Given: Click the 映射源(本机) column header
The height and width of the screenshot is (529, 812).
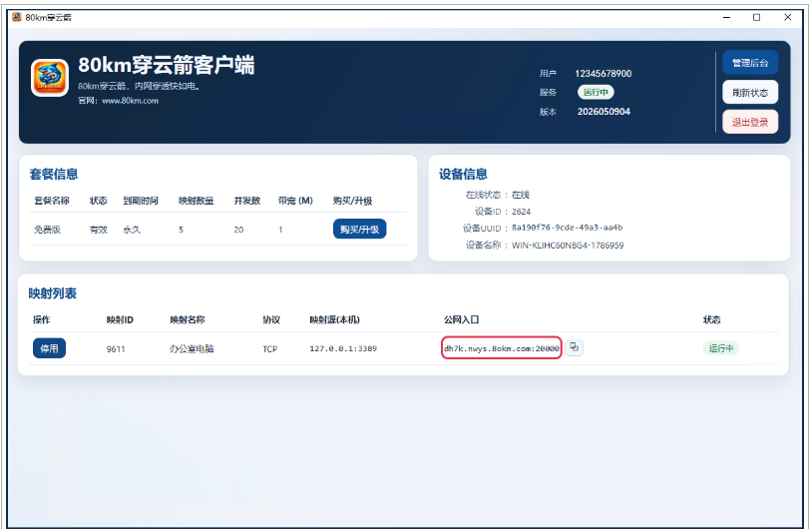Looking at the screenshot, I should (334, 319).
